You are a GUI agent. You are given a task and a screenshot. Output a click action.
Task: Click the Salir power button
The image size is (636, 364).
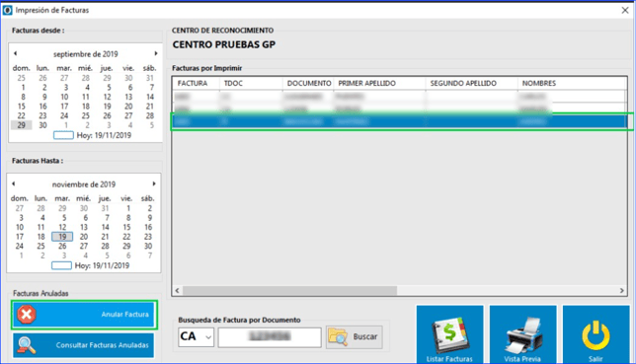pos(596,334)
